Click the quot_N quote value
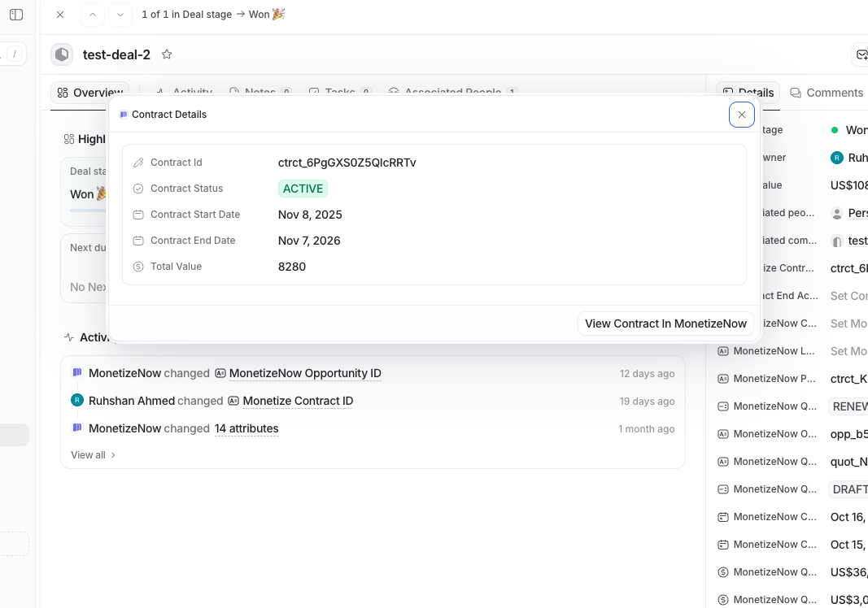This screenshot has height=608, width=868. [x=849, y=462]
